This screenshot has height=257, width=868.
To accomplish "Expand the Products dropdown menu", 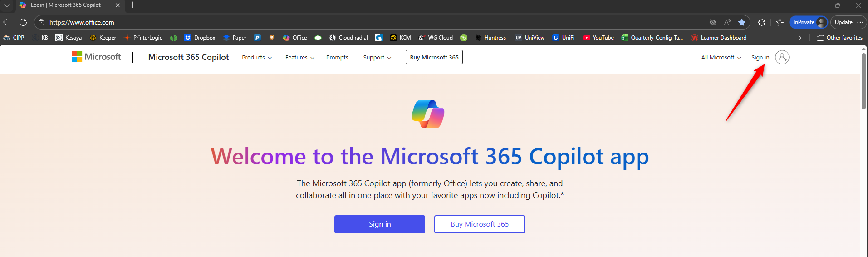I will click(257, 58).
